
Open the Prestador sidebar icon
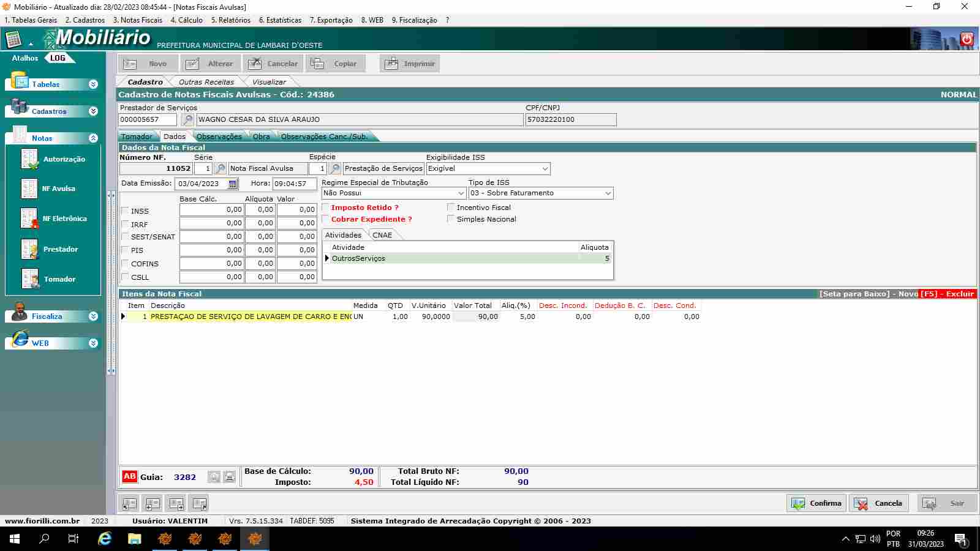pos(29,249)
